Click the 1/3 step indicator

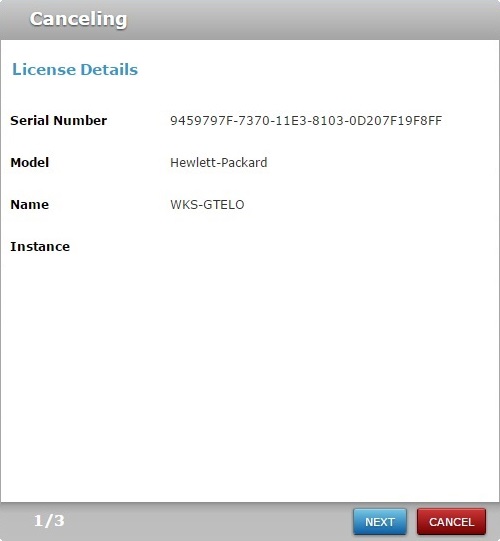click(49, 521)
